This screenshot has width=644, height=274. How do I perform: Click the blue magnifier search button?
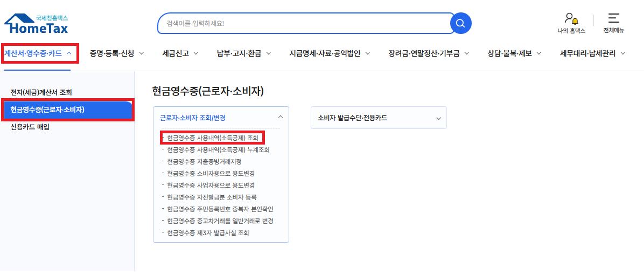461,23
